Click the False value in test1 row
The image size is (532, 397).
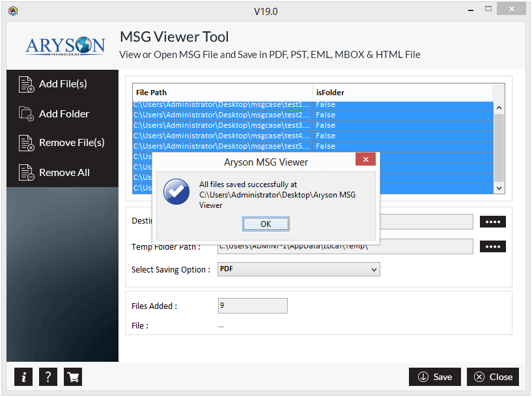click(x=326, y=104)
